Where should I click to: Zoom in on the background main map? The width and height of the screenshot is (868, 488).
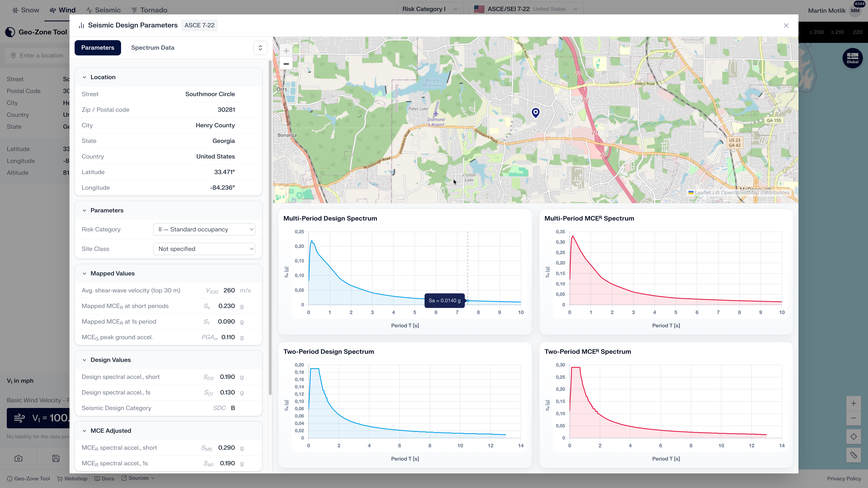853,403
